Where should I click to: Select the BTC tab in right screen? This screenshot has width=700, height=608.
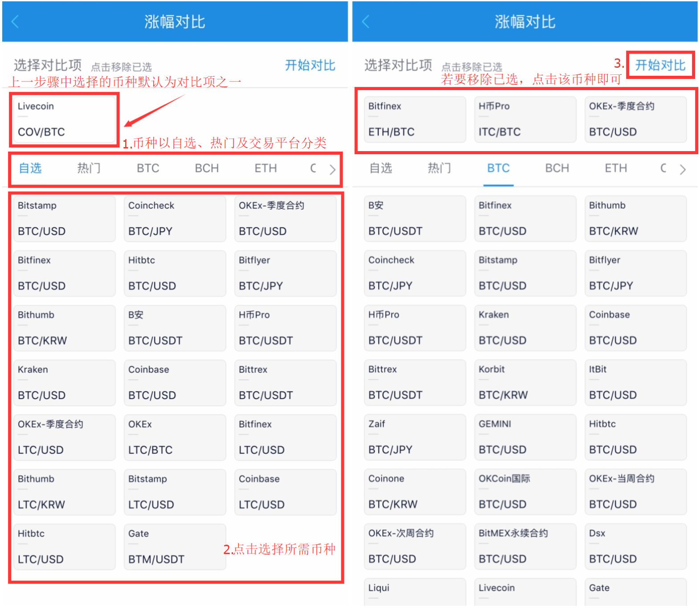[498, 168]
